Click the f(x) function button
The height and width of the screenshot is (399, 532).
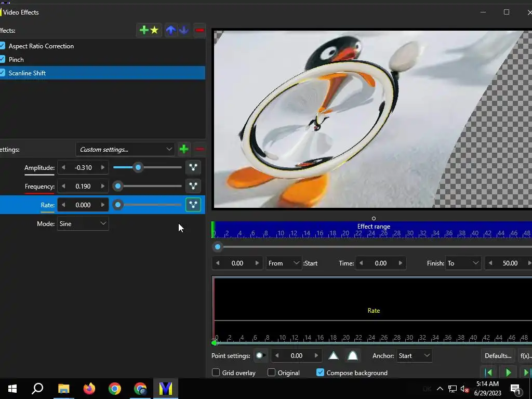point(526,355)
